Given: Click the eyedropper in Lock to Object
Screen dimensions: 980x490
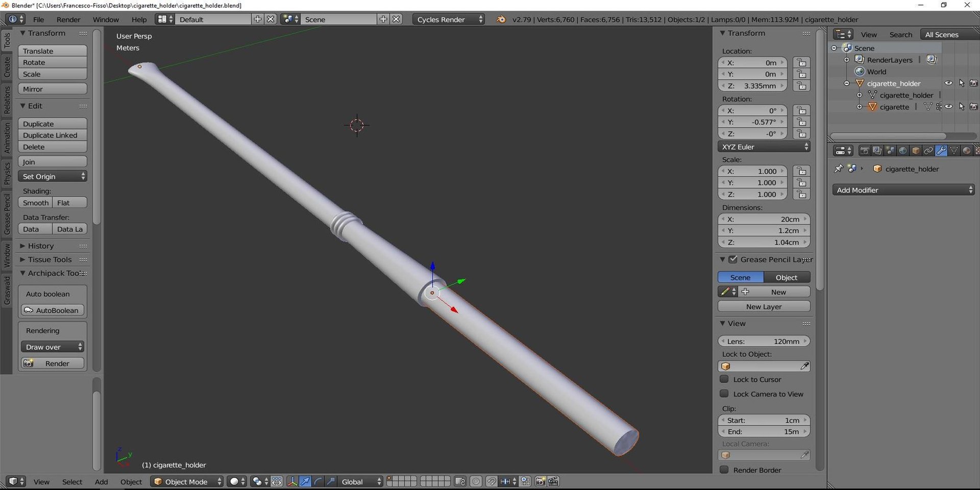Looking at the screenshot, I should 804,366.
